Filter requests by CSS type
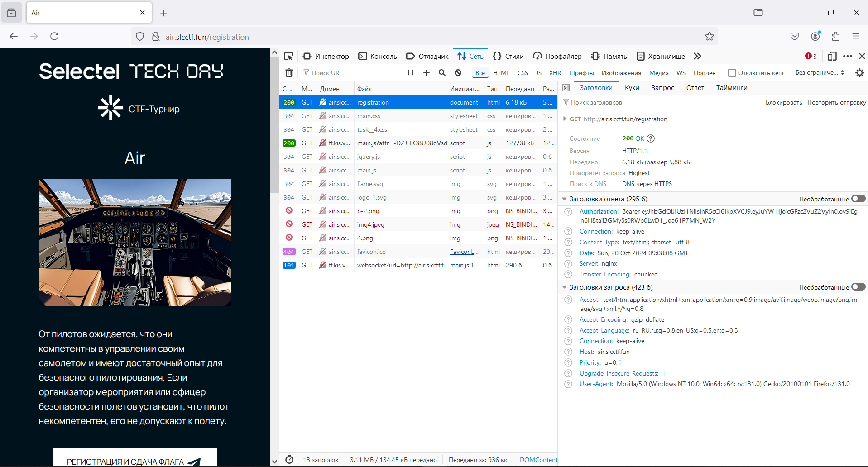This screenshot has width=868, height=467. 523,73
